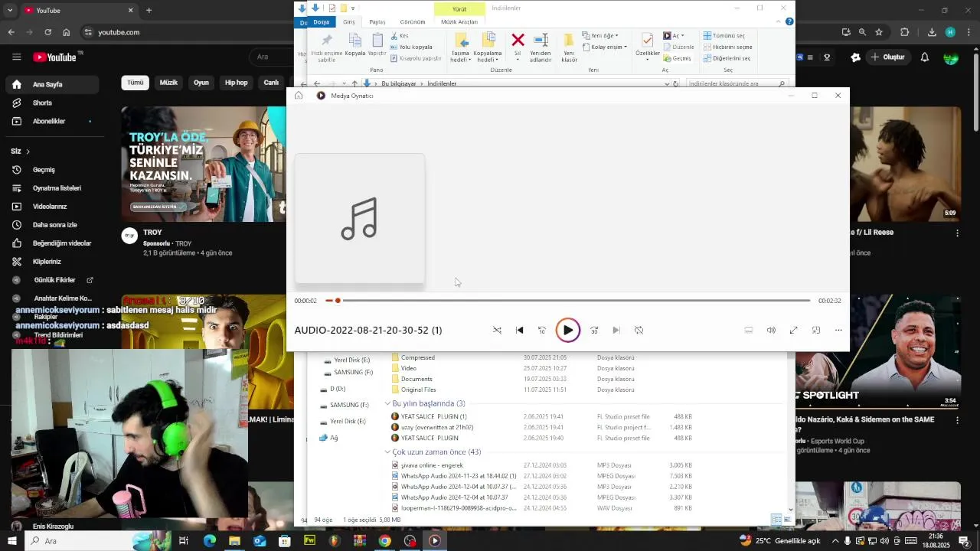Open the YouTube hamburger guide menu
This screenshot has width=980, height=551.
coord(17,57)
